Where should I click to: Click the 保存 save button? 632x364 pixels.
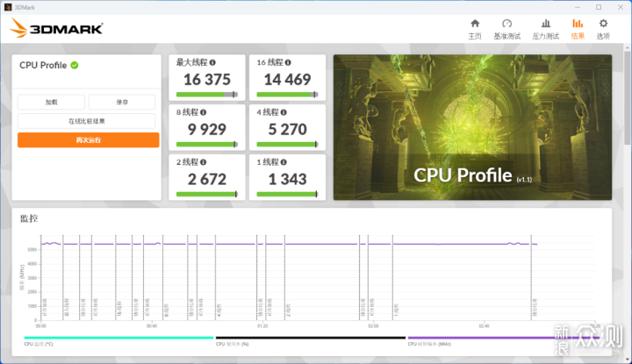(122, 102)
